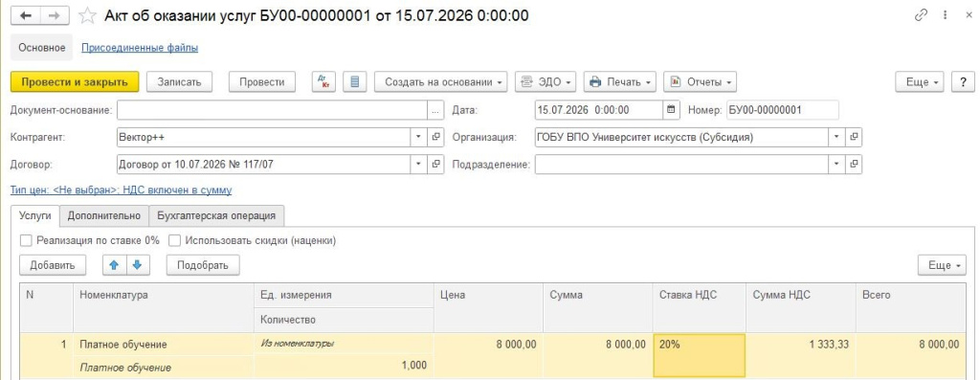
Task: Open top toolbar Еще menu
Action: 920,82
